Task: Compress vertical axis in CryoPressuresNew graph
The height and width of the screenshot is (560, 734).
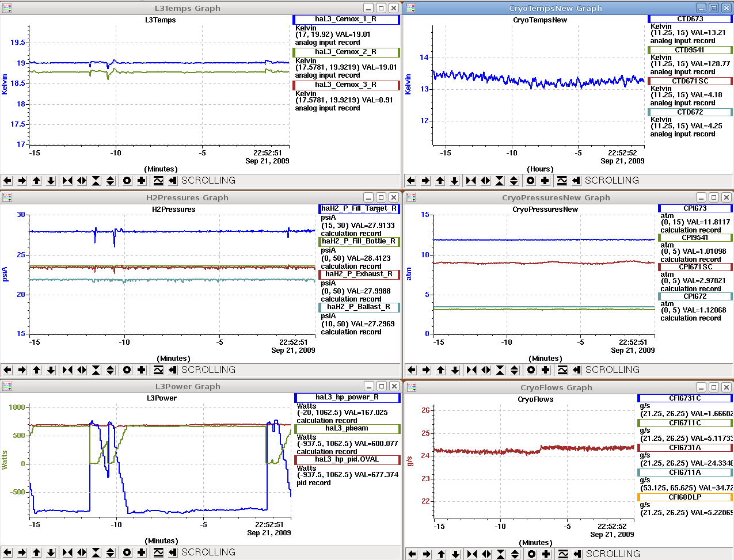Action: coord(500,370)
